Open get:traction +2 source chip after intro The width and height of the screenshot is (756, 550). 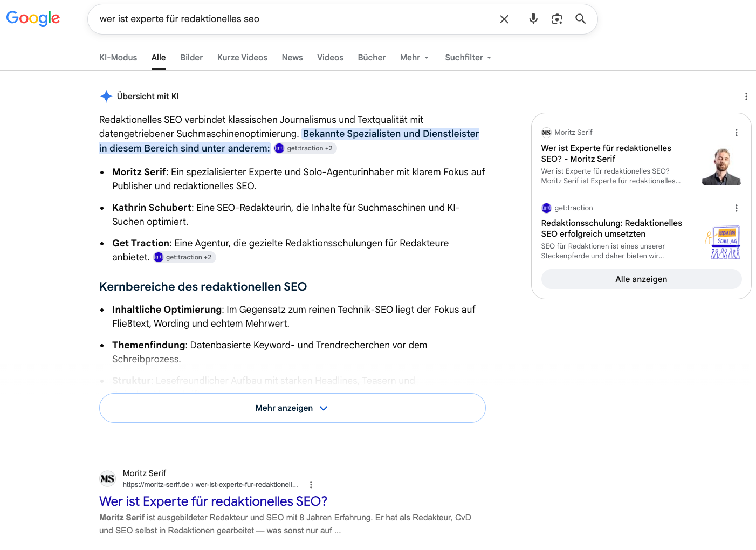(x=305, y=148)
